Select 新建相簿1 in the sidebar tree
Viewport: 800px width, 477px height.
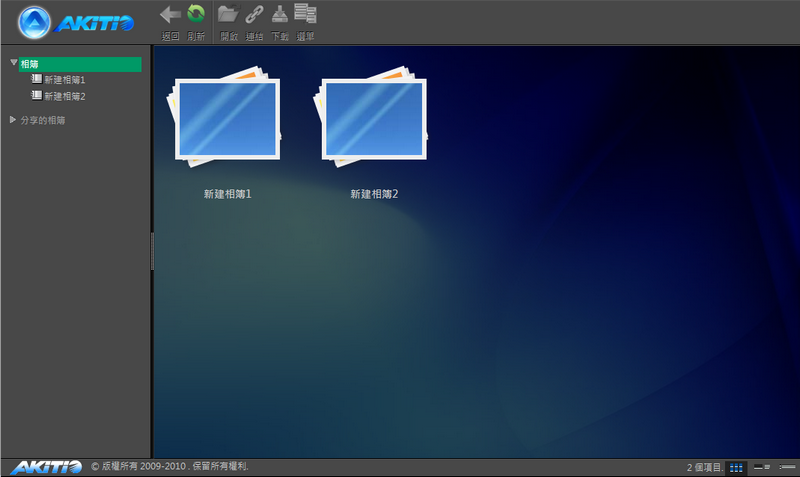click(64, 79)
